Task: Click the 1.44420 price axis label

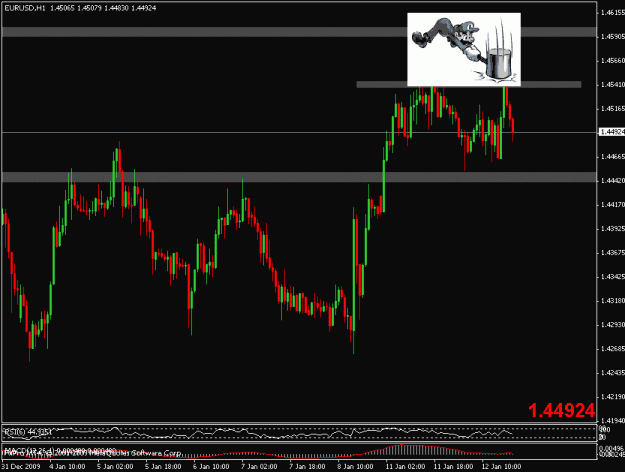Action: coord(613,181)
